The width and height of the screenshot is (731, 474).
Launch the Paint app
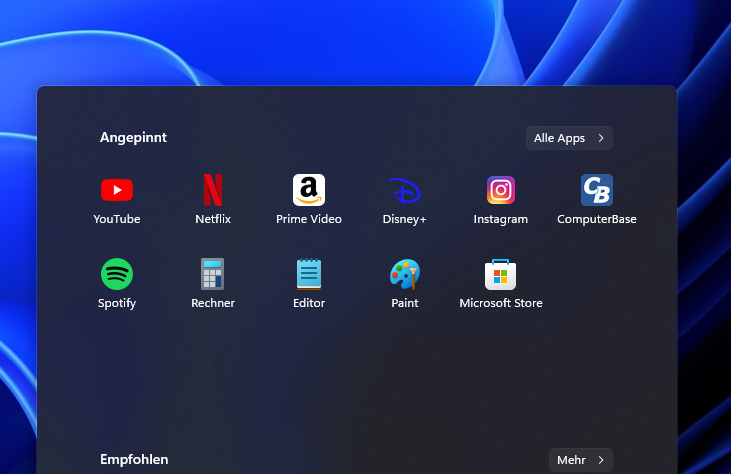coord(405,283)
